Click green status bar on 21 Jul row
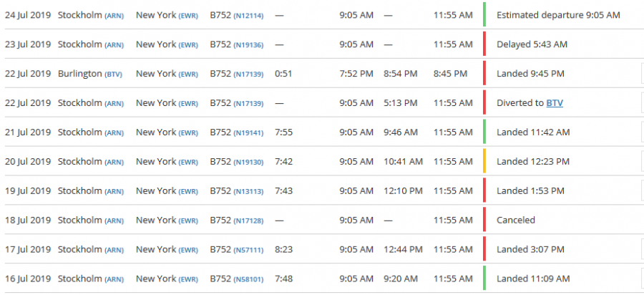Screen dimensions: 644x295 (484, 132)
